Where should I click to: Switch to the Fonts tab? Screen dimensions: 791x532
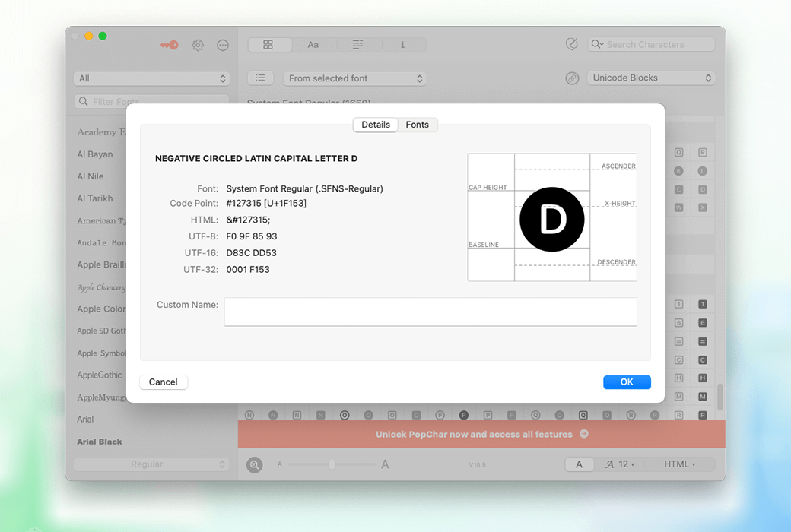click(417, 125)
